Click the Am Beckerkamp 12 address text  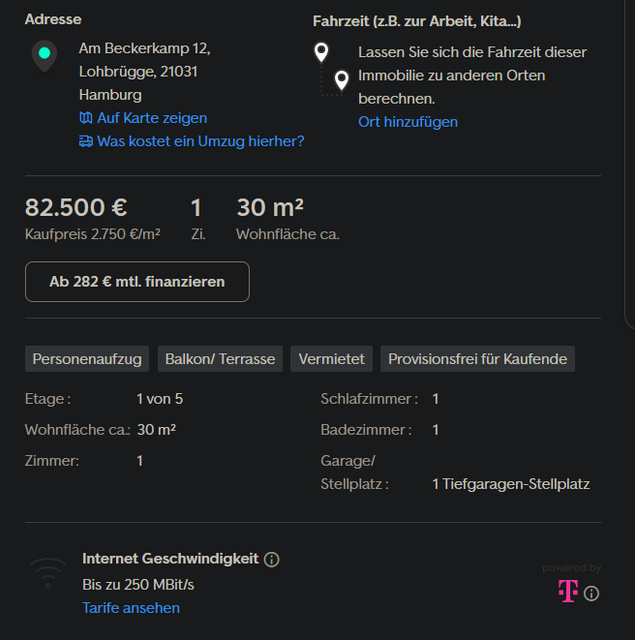coord(144,49)
